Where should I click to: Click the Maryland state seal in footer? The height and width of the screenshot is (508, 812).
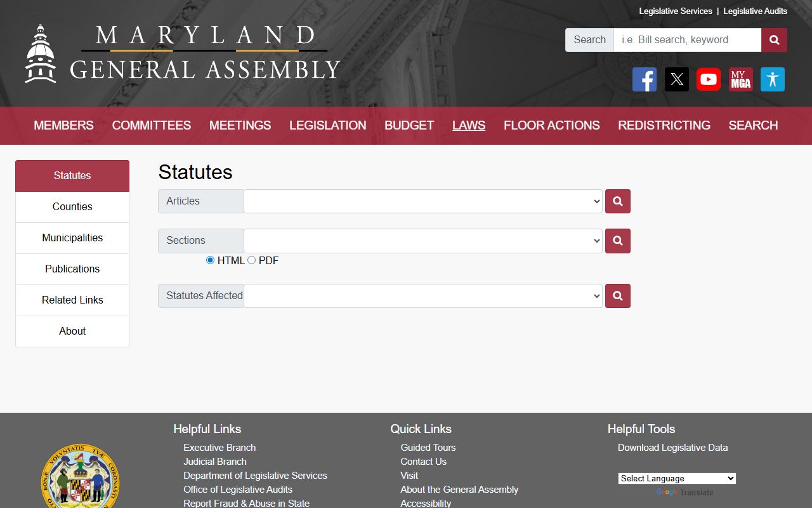81,476
